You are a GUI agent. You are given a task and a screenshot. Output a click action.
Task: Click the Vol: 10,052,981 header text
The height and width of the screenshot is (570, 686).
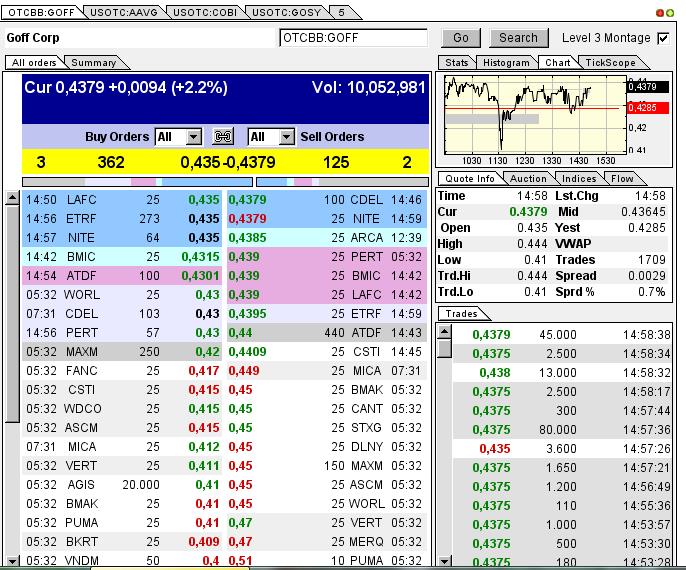point(368,87)
